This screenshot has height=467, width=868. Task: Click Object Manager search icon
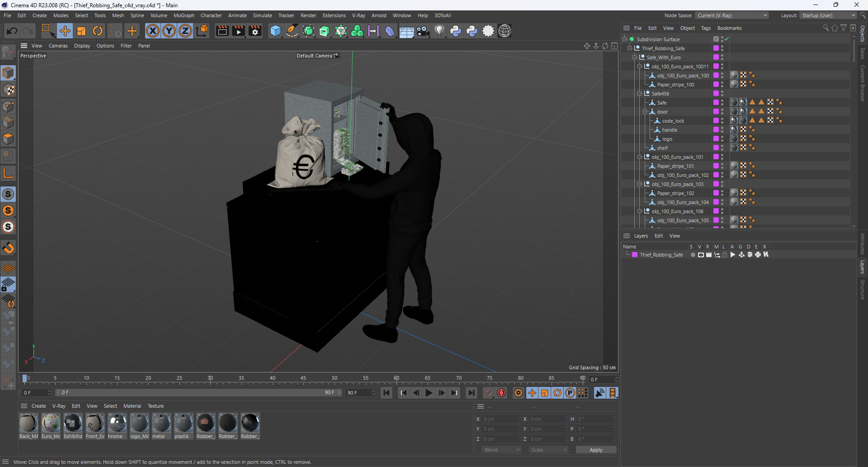click(x=826, y=28)
